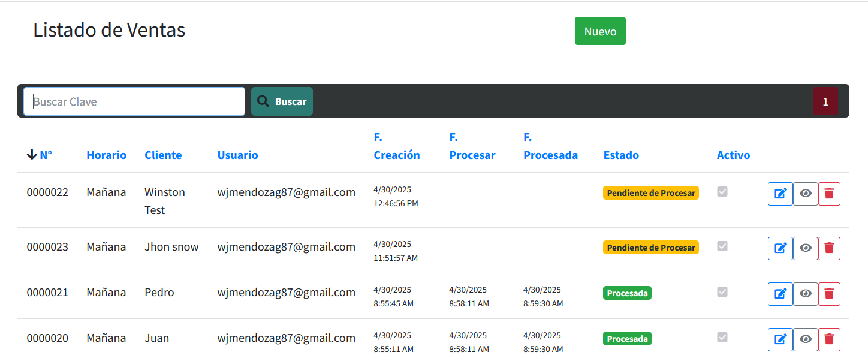Toggle Activo checkbox for sale 0000022
This screenshot has width=868, height=364.
coord(722,192)
